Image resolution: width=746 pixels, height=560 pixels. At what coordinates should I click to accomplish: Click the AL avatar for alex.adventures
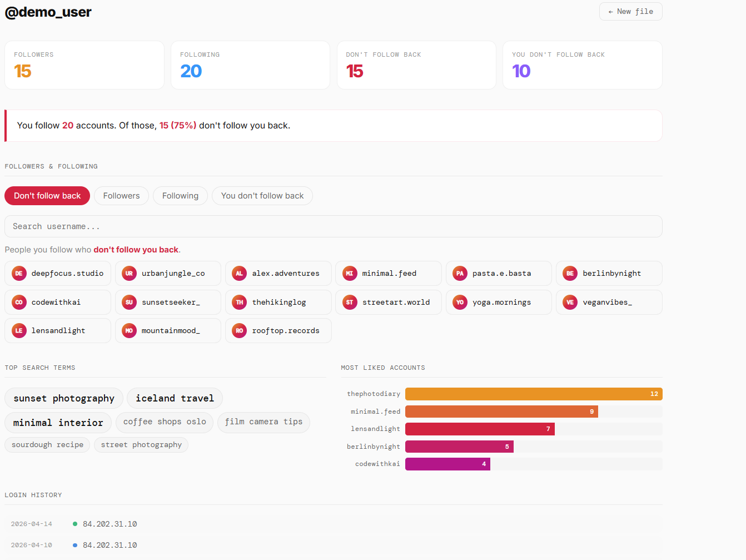point(239,273)
